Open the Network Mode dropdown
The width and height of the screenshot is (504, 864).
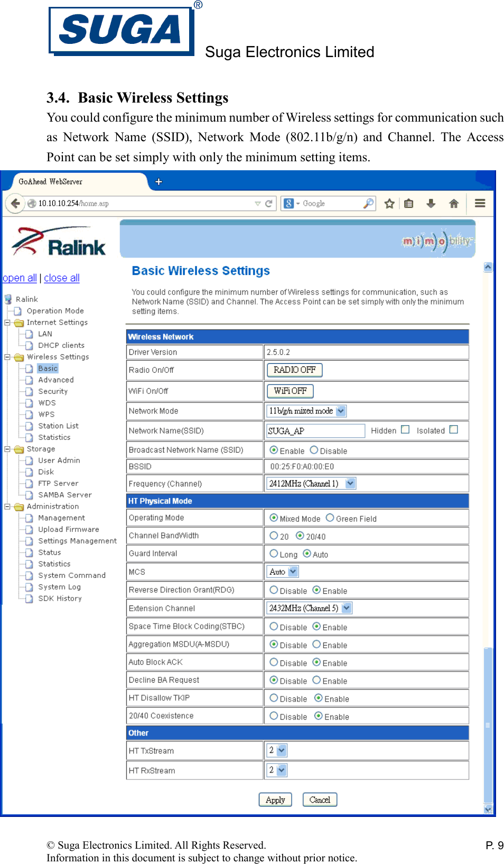(x=306, y=411)
